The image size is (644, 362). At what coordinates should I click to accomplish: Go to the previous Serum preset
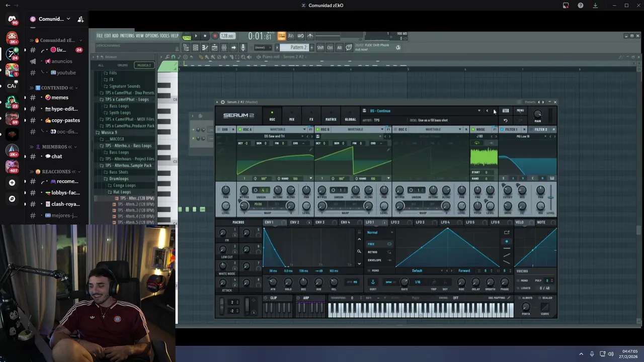coord(487,111)
